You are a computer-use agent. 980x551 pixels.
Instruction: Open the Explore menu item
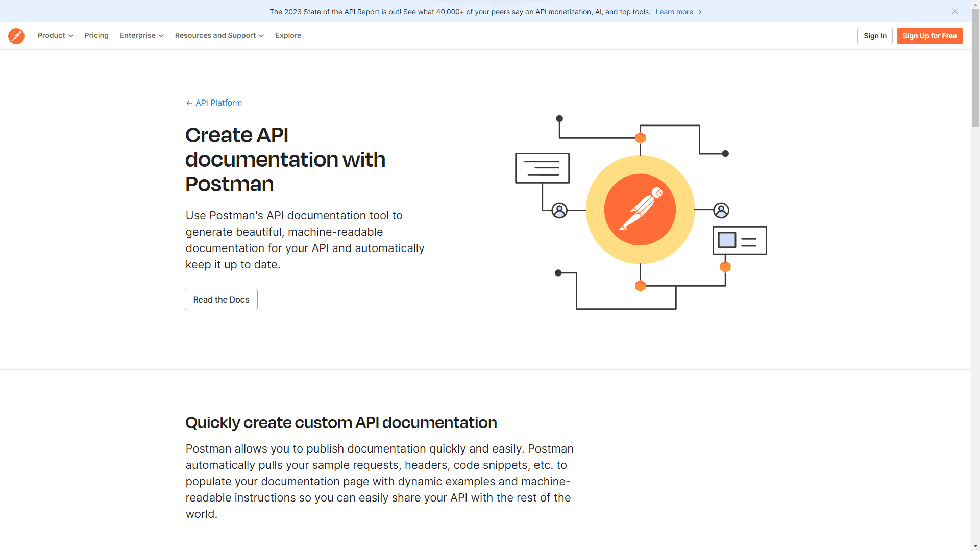pyautogui.click(x=288, y=36)
